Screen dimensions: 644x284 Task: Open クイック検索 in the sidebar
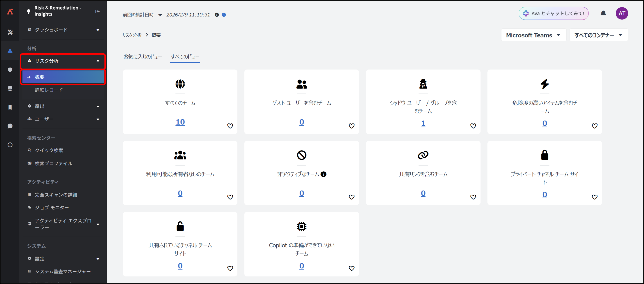49,150
